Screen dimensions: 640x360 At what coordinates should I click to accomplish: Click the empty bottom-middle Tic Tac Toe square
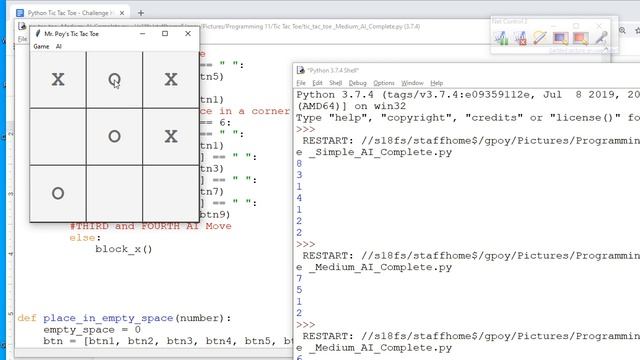coord(114,193)
